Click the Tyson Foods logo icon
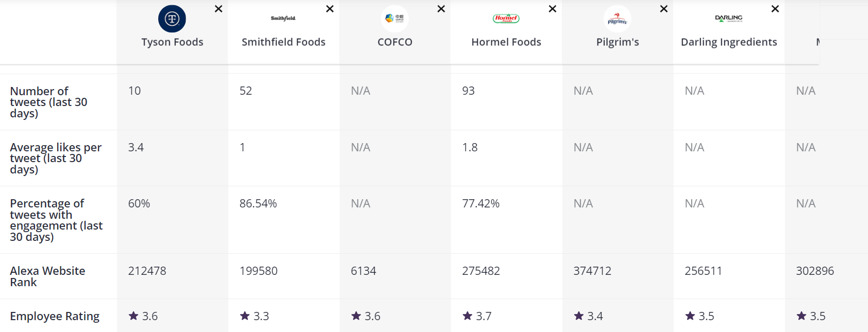868x332 pixels. point(172,19)
